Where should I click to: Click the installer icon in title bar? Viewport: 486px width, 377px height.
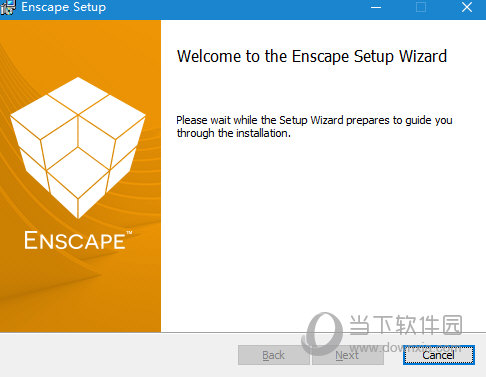(x=8, y=7)
